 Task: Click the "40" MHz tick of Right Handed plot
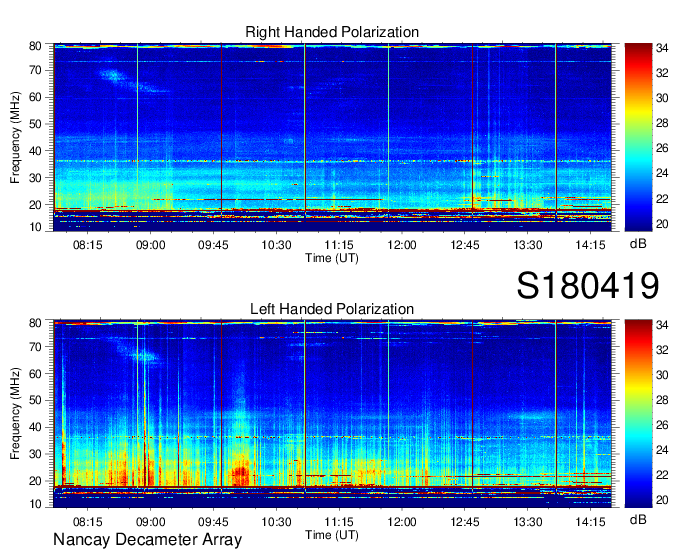(36, 151)
